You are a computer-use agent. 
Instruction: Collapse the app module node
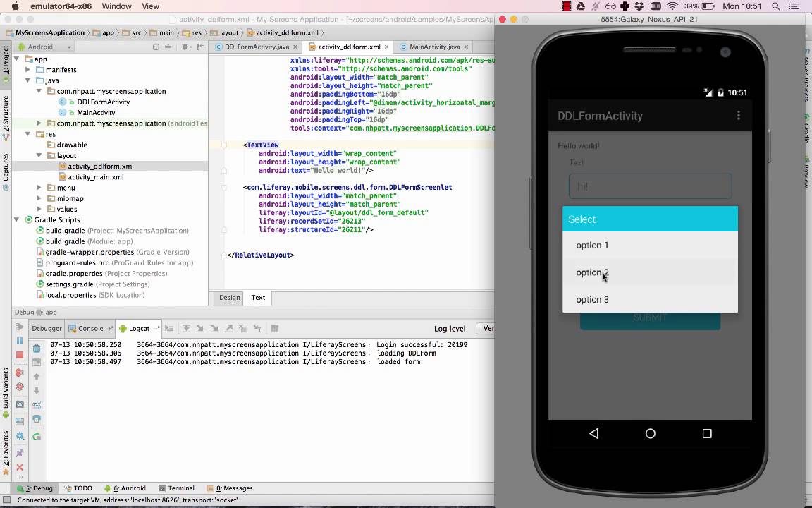(17, 59)
